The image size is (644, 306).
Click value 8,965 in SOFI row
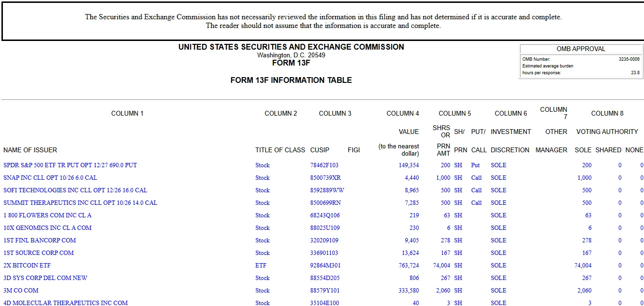(412, 190)
